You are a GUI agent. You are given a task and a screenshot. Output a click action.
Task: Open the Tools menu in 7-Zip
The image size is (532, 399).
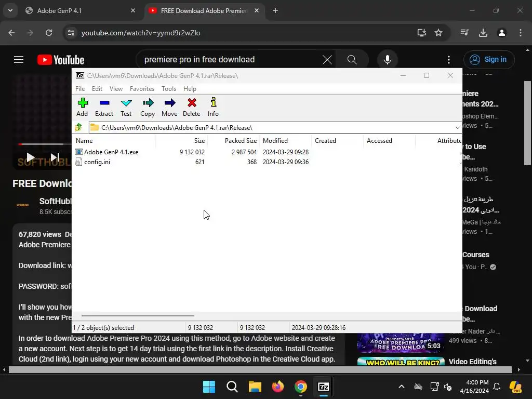tap(169, 88)
